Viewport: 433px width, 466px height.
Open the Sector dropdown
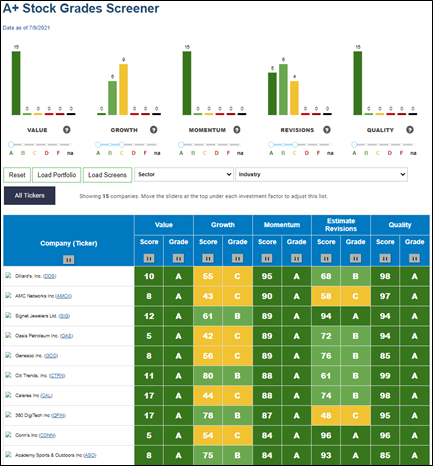(x=184, y=174)
